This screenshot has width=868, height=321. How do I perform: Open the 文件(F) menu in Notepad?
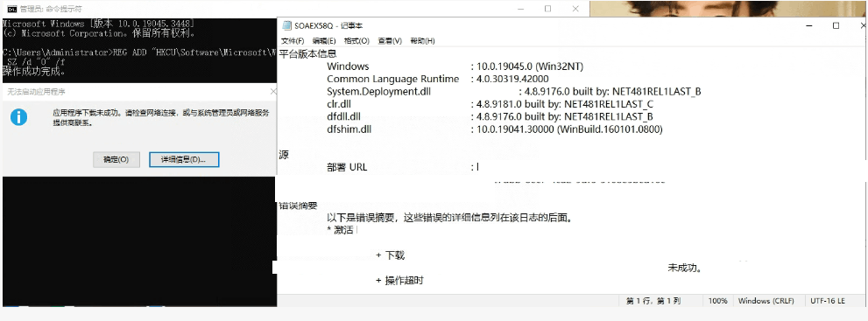[x=293, y=41]
